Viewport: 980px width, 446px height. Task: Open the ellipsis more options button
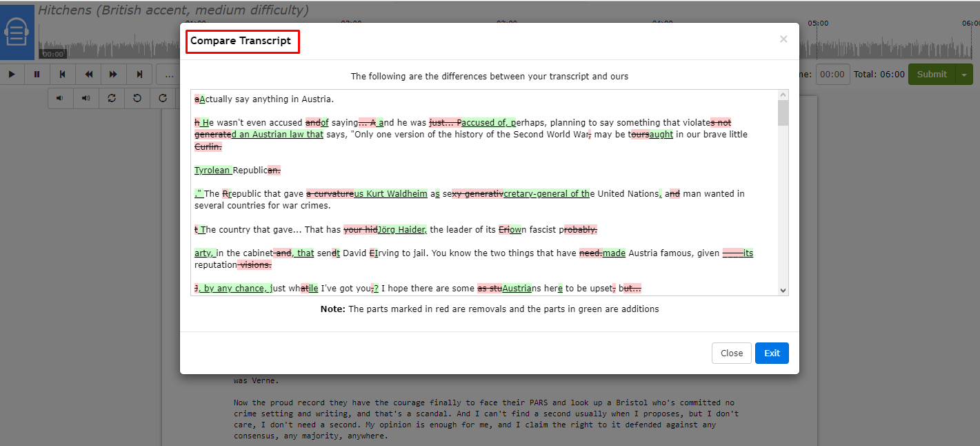click(169, 74)
